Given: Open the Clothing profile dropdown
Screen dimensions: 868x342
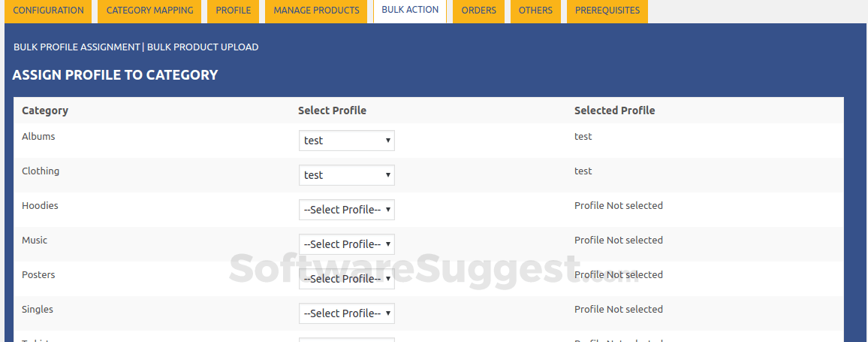Looking at the screenshot, I should point(347,175).
